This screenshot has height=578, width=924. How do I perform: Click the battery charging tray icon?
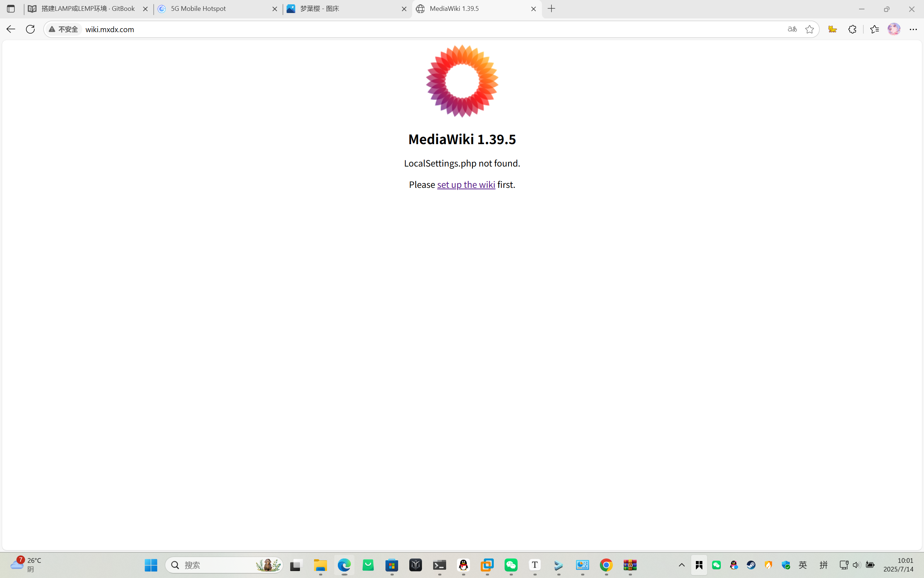tap(870, 565)
